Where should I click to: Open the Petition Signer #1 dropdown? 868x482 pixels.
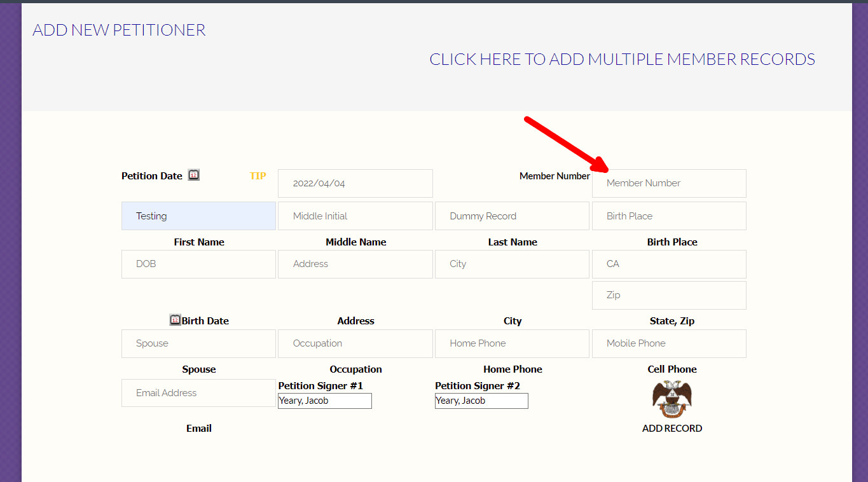coord(324,401)
